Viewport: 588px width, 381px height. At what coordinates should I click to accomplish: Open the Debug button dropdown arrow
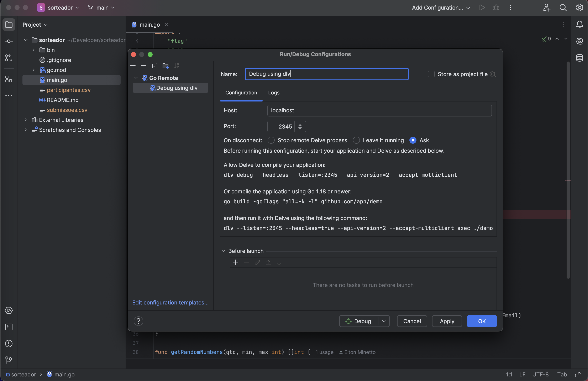coord(383,321)
